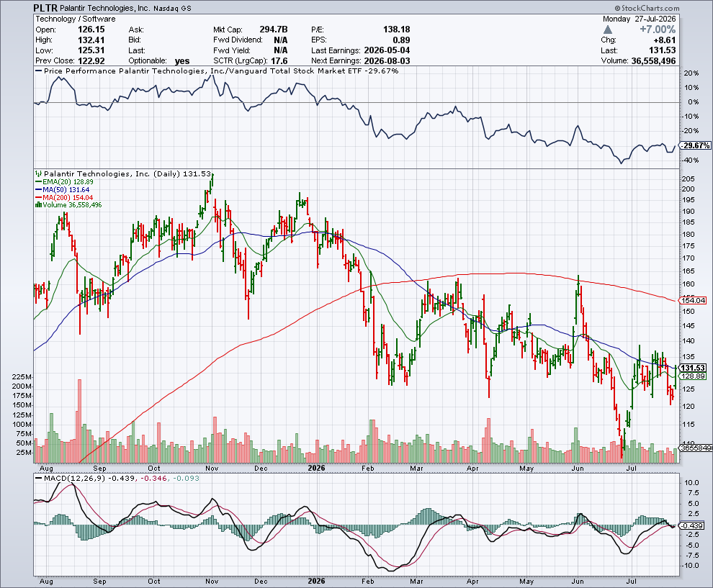Select the SCTR (LrgCap) value 17.6
Screen dimensions: 713x588
(279, 61)
